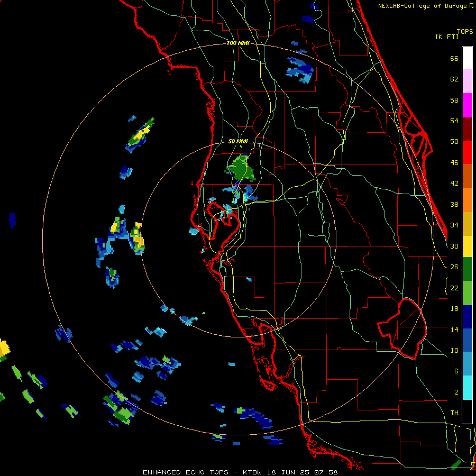Select the 54 value on the legend
The height and width of the screenshot is (476, 476).
click(454, 121)
